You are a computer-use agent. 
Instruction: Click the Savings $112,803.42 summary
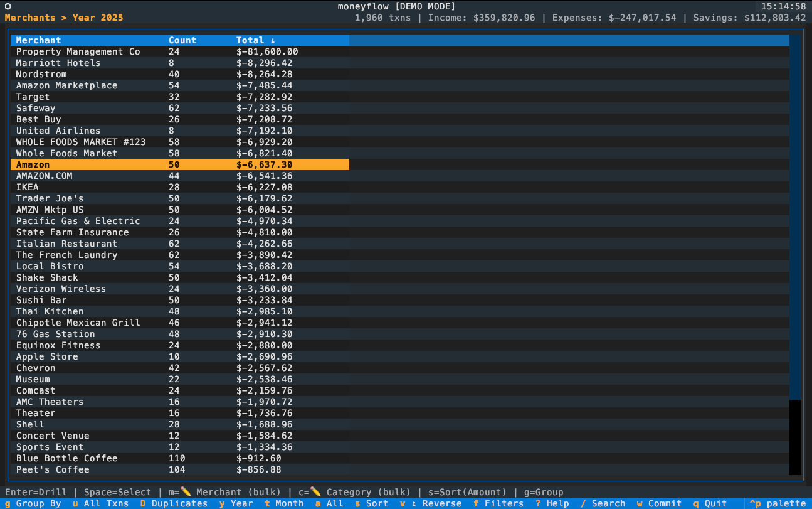pos(750,18)
